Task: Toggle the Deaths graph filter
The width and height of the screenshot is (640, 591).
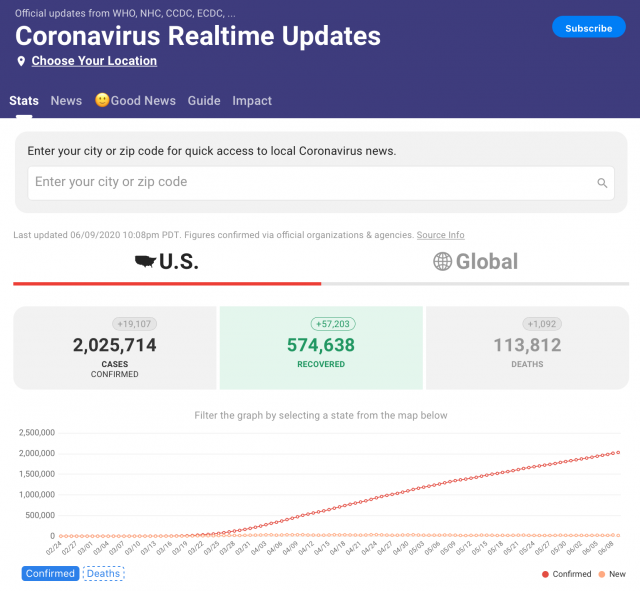Action: [x=103, y=574]
